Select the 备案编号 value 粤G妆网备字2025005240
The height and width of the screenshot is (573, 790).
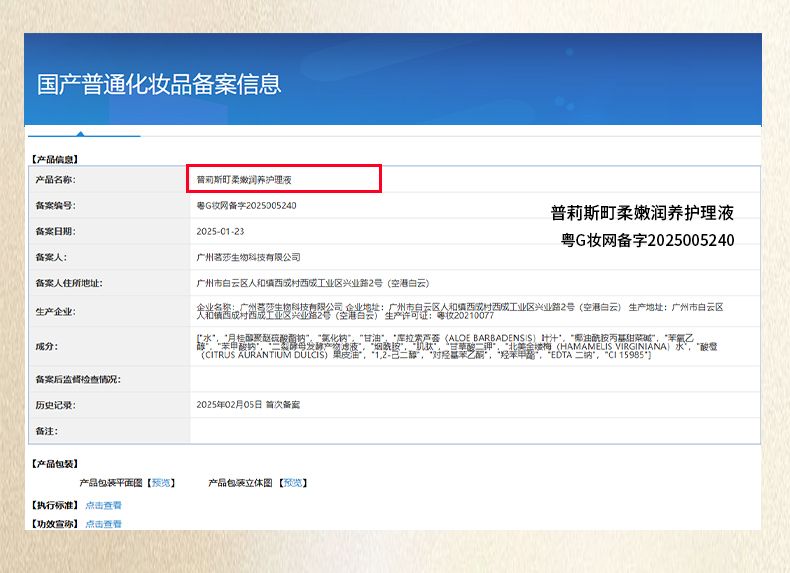coord(246,206)
